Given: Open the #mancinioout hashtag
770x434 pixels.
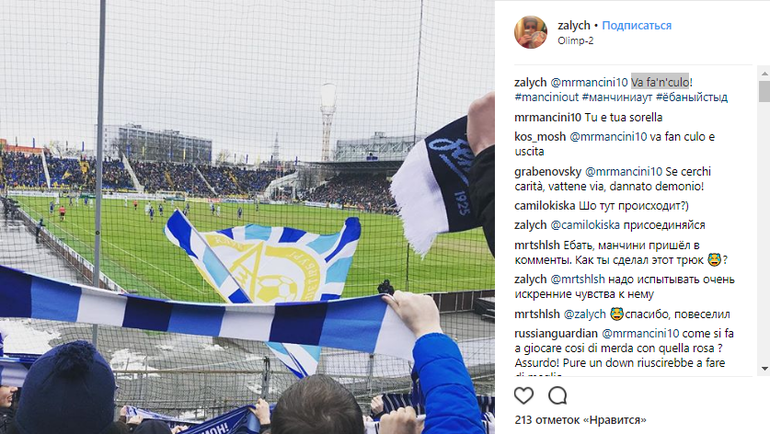Looking at the screenshot, I should (547, 97).
